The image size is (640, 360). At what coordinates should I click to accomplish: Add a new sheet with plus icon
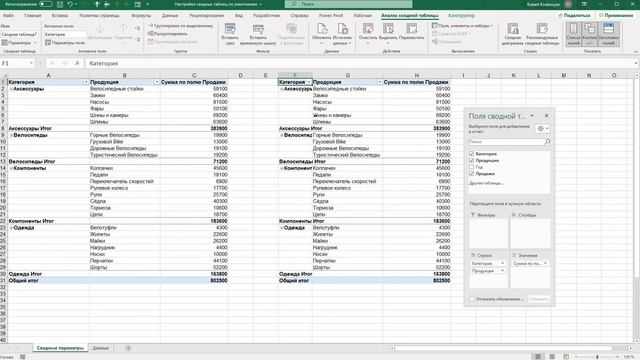128,348
